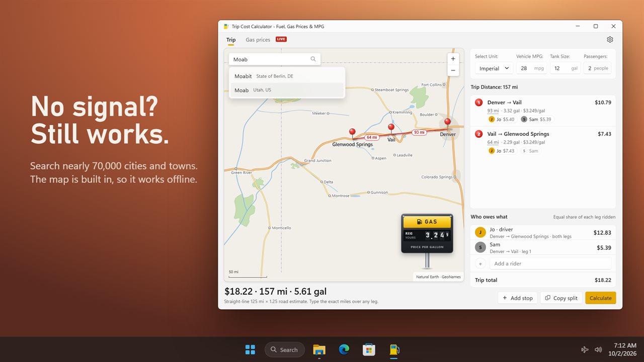The image size is (644, 362).
Task: Click the Vehicle MPG field
Action: 531,68
